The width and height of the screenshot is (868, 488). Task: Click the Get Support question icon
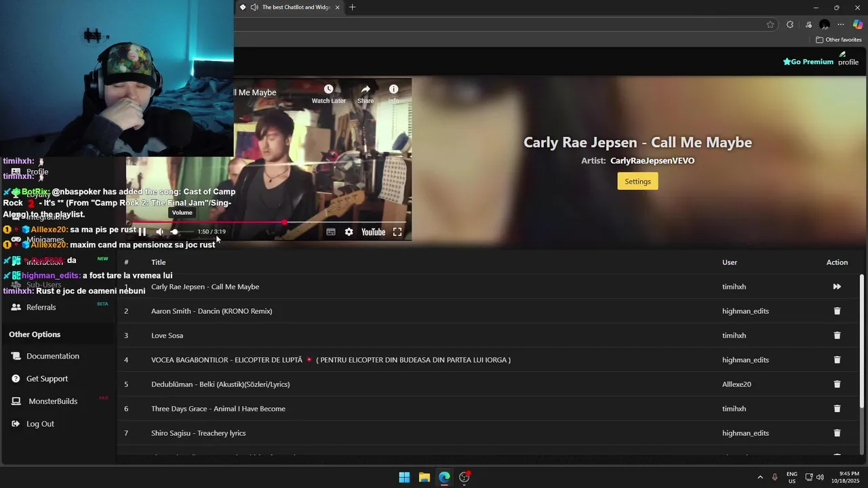(16, 379)
